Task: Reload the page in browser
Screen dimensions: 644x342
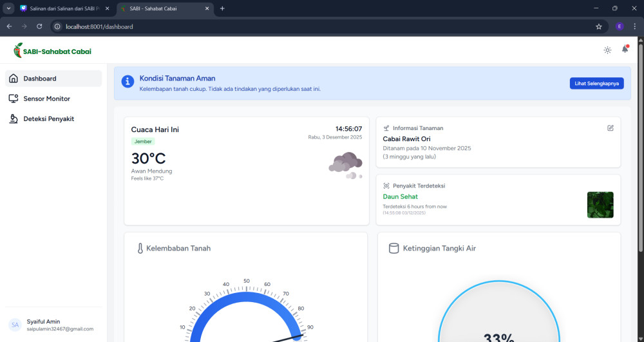Action: click(39, 26)
